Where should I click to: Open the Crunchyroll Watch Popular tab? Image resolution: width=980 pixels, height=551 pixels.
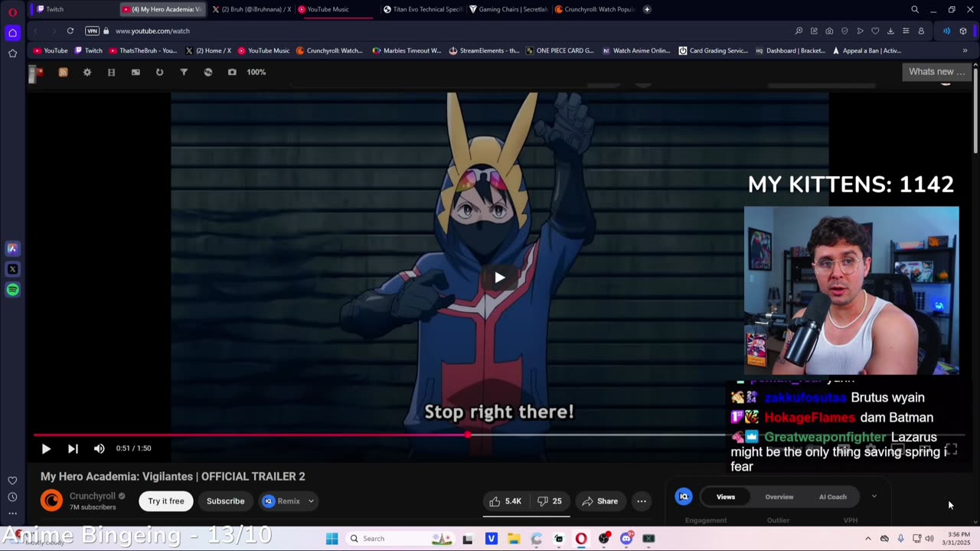[594, 9]
